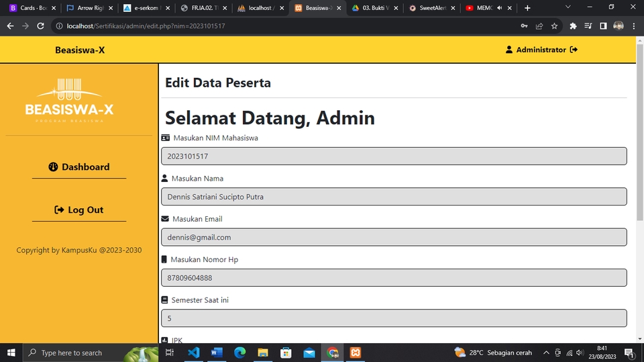
Task: Click the ID card icon beside NIM label
Action: 166,138
